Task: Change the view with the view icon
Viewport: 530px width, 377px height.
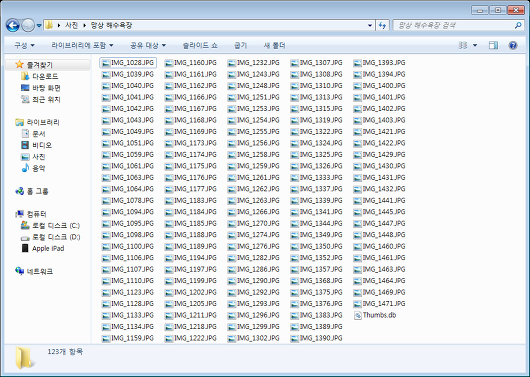Action: 463,45
